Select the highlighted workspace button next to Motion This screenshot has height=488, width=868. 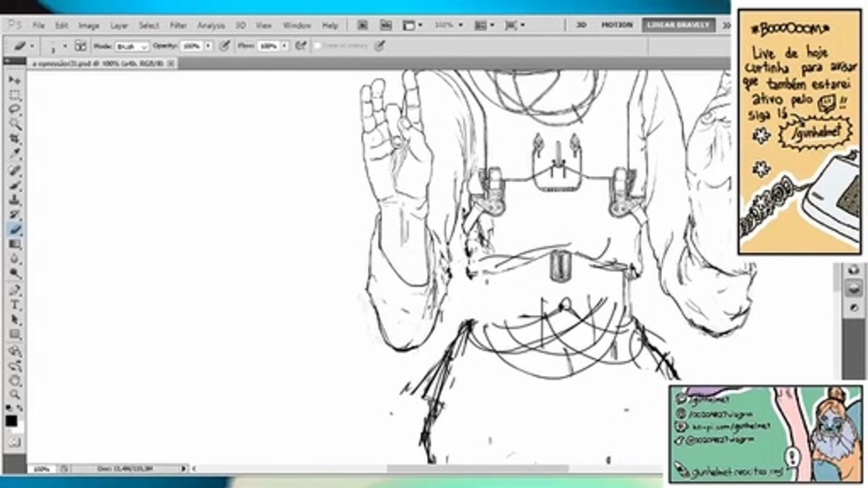[x=679, y=25]
